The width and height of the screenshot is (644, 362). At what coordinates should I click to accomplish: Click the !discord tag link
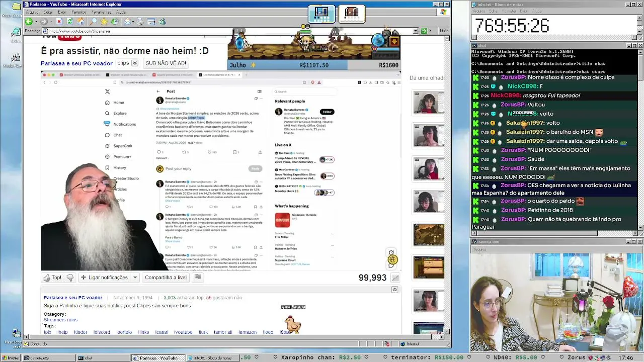pos(102,332)
